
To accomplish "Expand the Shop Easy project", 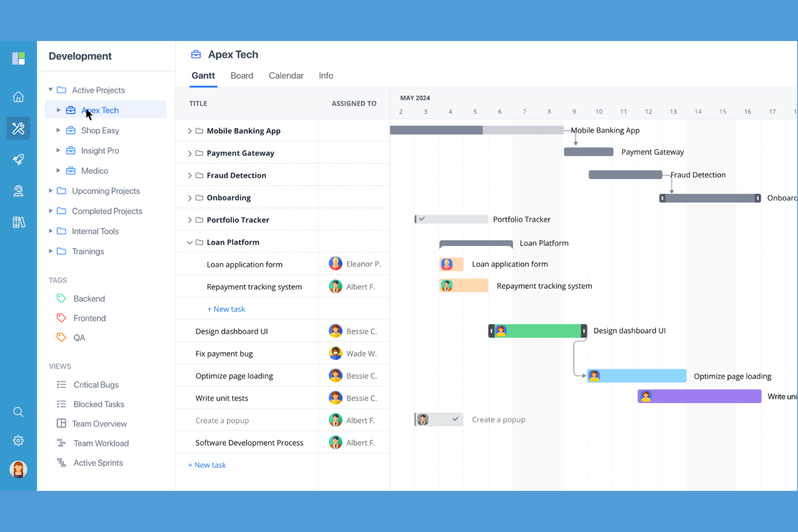I will pos(58,130).
